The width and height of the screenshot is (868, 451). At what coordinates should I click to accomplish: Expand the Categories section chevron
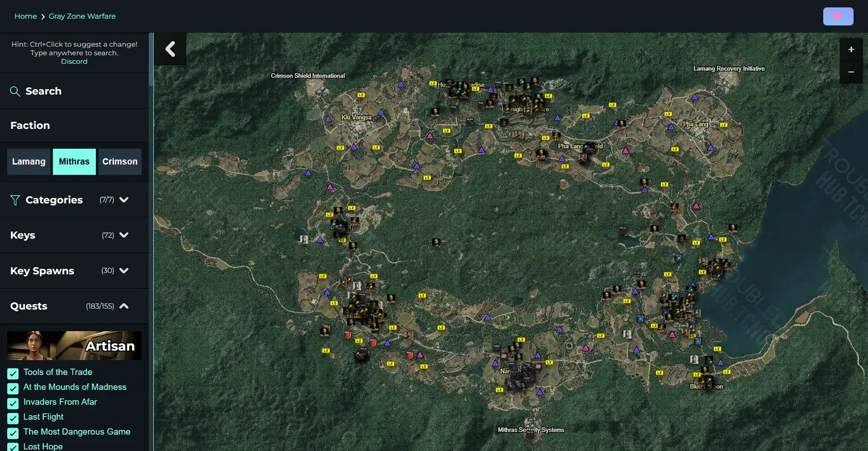(x=124, y=200)
